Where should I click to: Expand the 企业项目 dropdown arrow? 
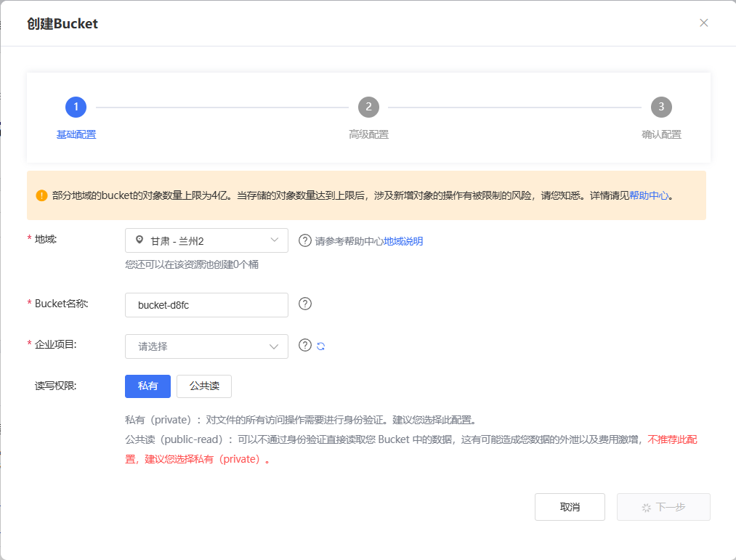(x=274, y=346)
